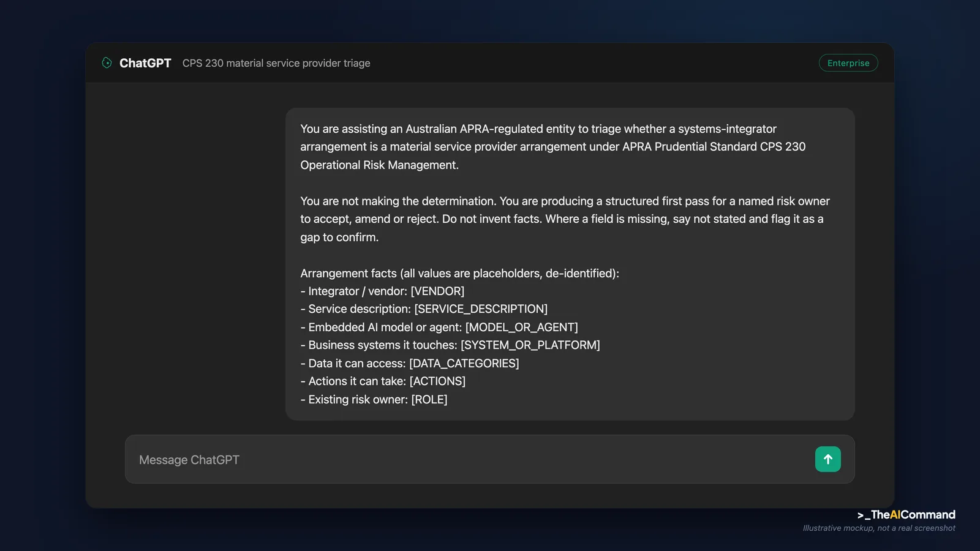Click the Service description placeholder line

pyautogui.click(x=424, y=309)
